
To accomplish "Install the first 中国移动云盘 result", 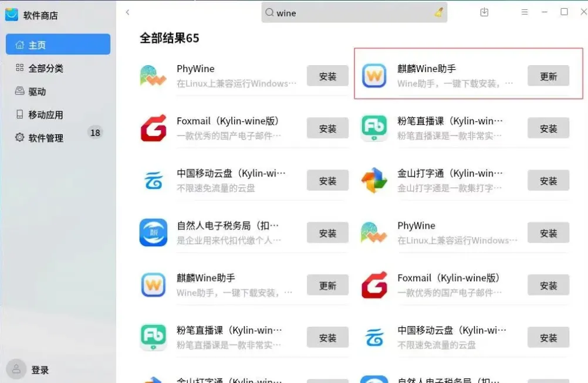I will [327, 181].
